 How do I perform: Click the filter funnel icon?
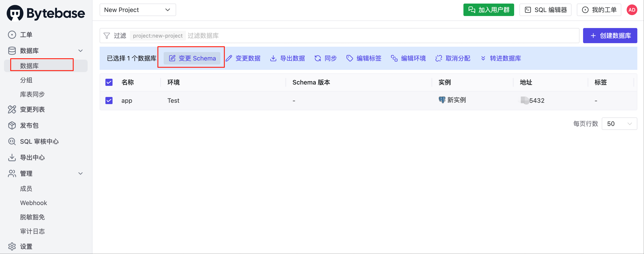click(107, 36)
